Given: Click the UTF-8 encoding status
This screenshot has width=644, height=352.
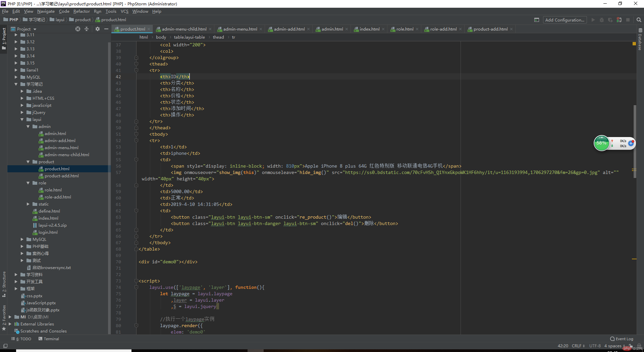Looking at the screenshot, I should coord(595,346).
